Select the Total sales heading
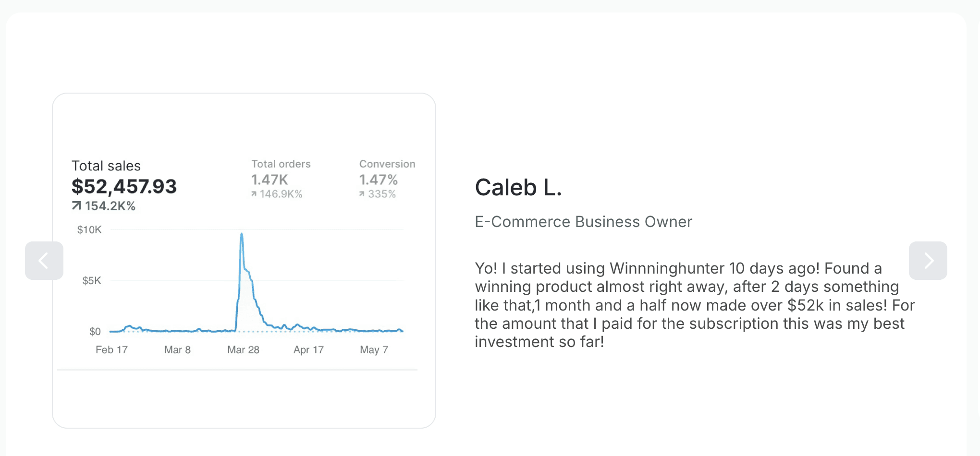 tap(106, 166)
